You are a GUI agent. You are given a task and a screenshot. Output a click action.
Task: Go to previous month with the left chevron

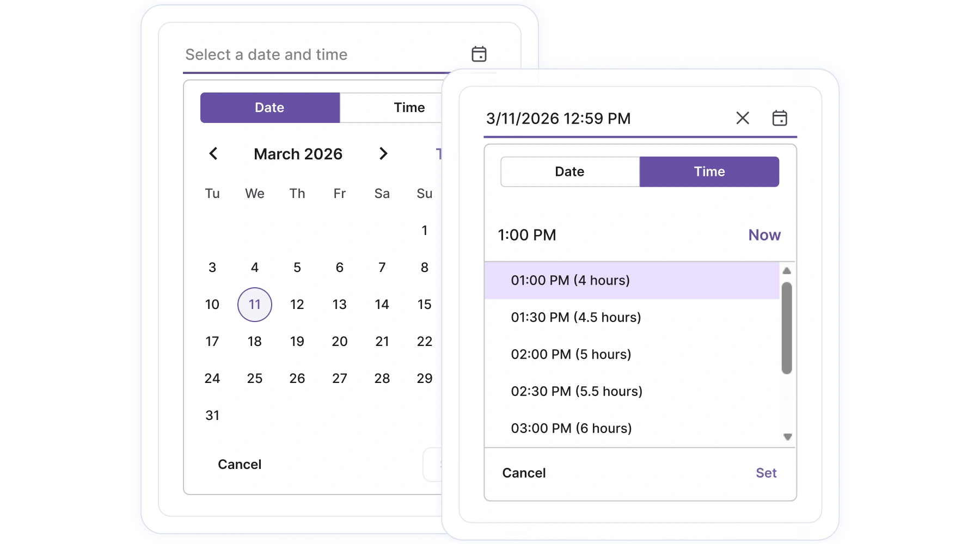(213, 154)
